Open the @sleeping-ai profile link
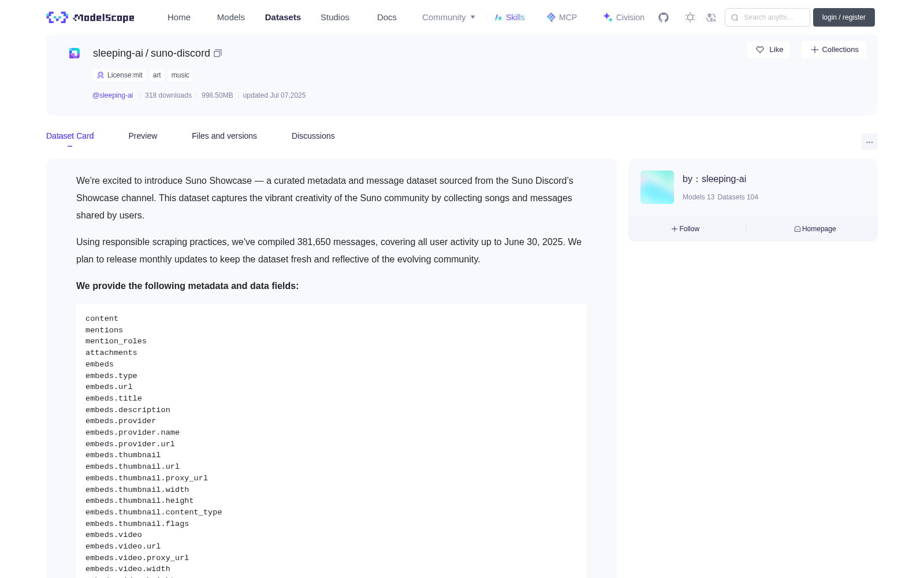The image size is (924, 578). pos(113,95)
